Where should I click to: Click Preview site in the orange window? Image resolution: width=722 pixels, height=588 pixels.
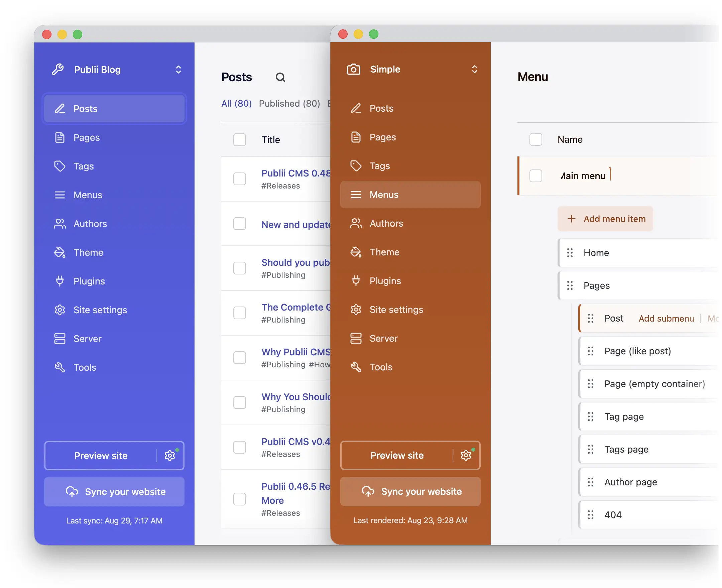tap(396, 455)
